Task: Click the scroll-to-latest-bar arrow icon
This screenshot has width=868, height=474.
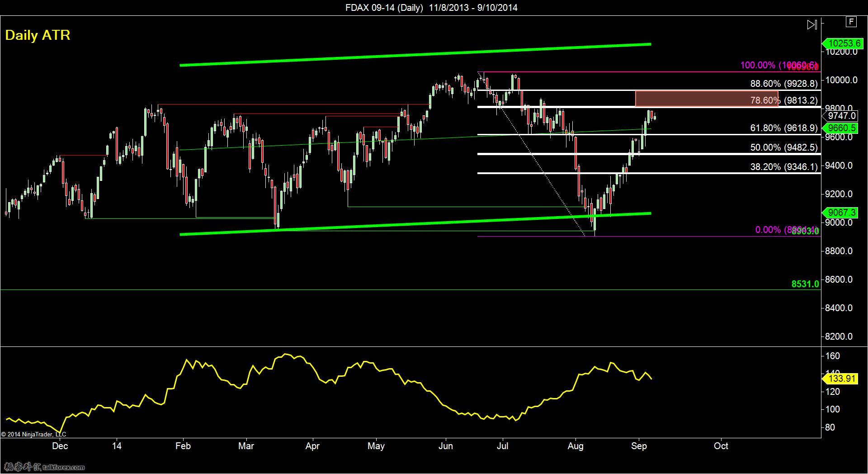Action: tap(812, 24)
